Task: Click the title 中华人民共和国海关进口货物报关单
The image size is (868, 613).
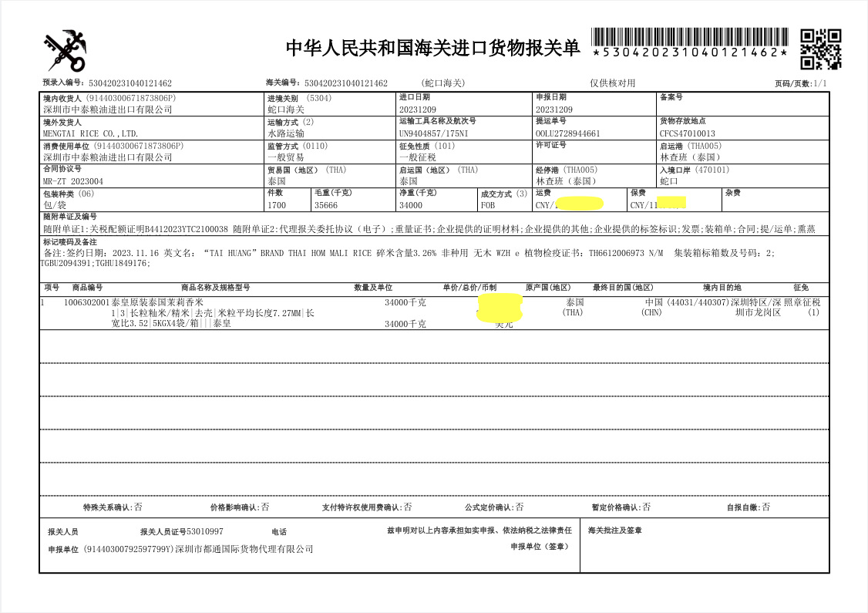Action: point(432,48)
